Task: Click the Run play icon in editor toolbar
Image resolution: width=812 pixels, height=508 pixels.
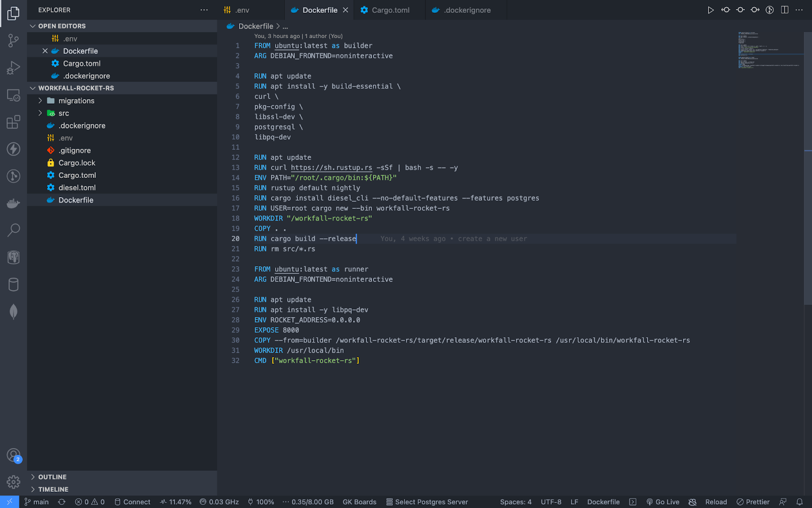Action: tap(710, 10)
